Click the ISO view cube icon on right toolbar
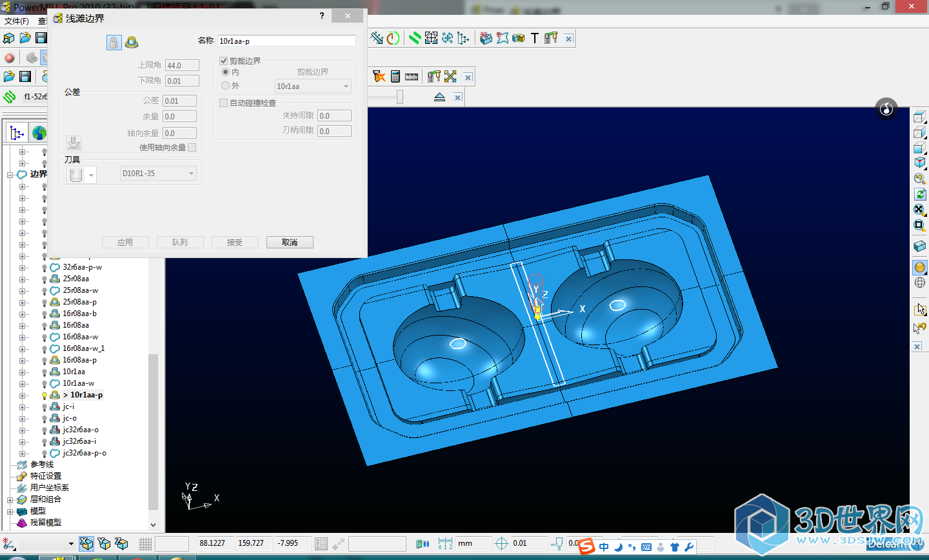929x560 pixels. [x=920, y=163]
